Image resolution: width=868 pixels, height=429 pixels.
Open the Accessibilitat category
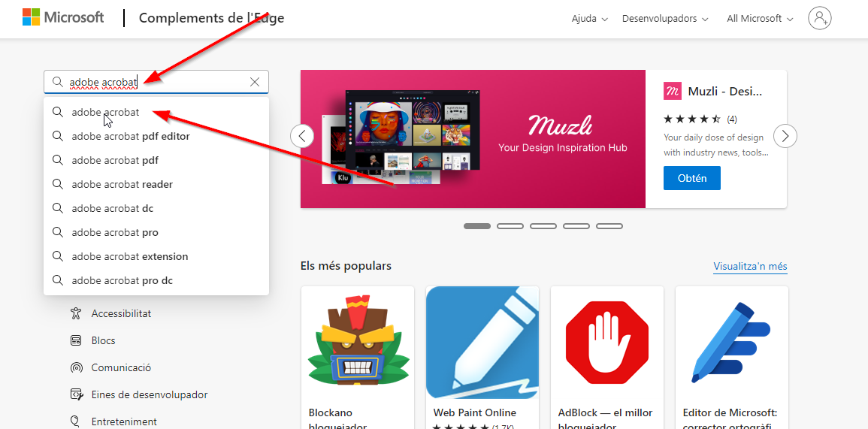pyautogui.click(x=121, y=313)
